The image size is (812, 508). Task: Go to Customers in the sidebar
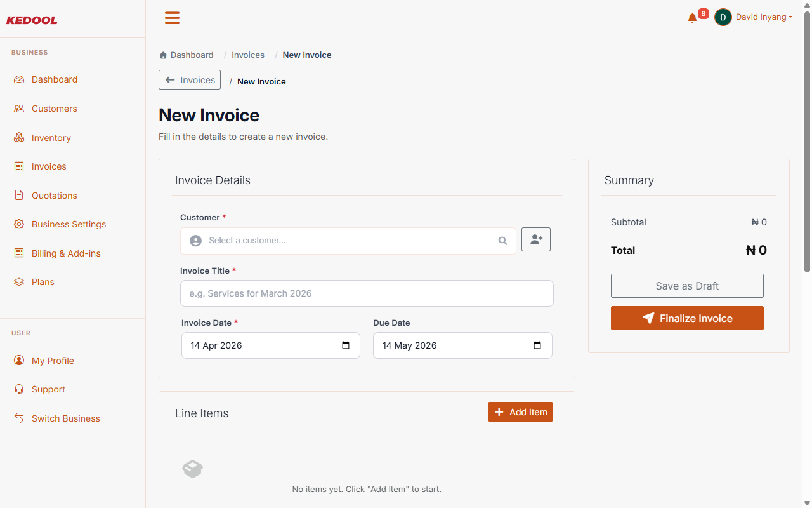(x=55, y=109)
